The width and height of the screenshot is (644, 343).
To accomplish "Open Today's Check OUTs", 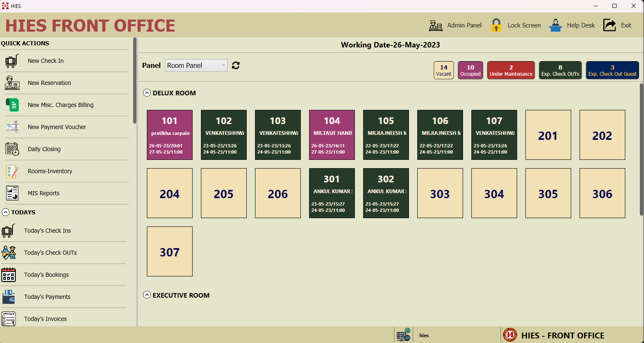I will point(50,253).
